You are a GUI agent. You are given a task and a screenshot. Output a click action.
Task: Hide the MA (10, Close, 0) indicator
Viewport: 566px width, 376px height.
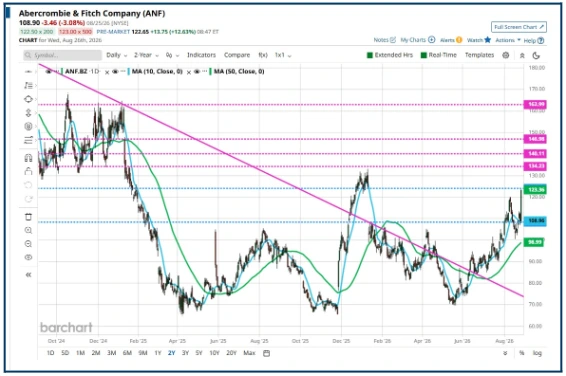[115, 71]
